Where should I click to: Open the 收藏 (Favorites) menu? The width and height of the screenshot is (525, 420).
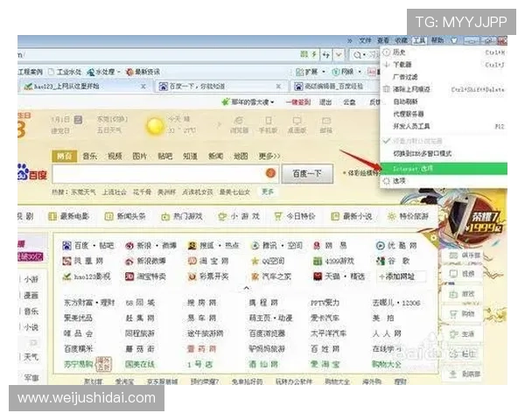[x=401, y=41]
